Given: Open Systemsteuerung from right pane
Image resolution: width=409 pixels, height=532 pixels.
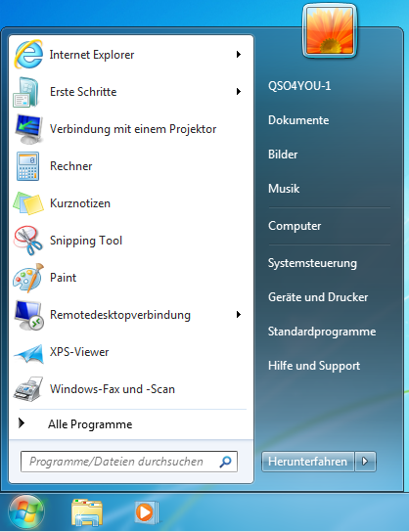Looking at the screenshot, I should click(x=312, y=263).
